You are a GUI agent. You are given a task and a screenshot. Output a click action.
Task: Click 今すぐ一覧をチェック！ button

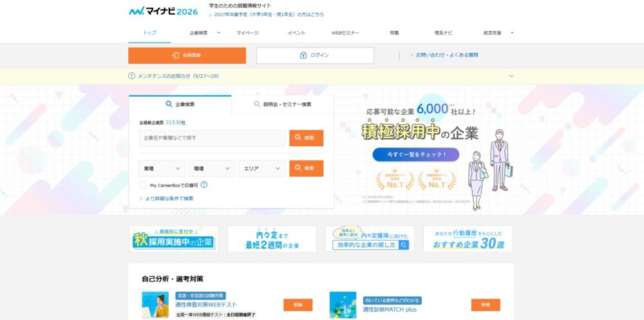415,155
